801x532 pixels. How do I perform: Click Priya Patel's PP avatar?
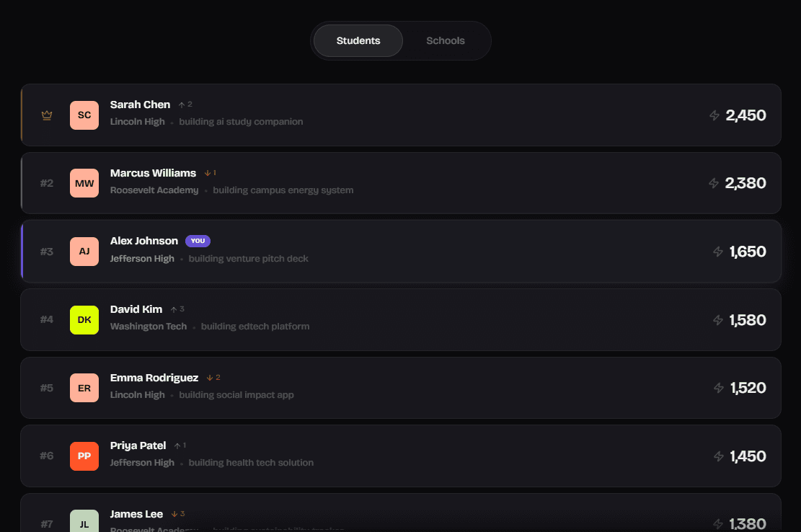coord(84,456)
